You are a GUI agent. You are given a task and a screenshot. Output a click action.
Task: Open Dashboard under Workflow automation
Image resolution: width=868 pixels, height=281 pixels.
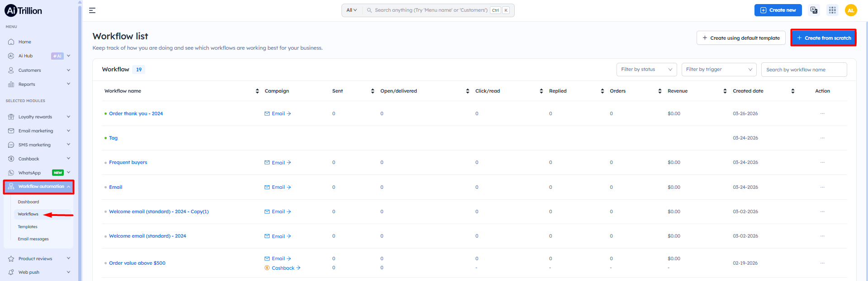pos(28,202)
